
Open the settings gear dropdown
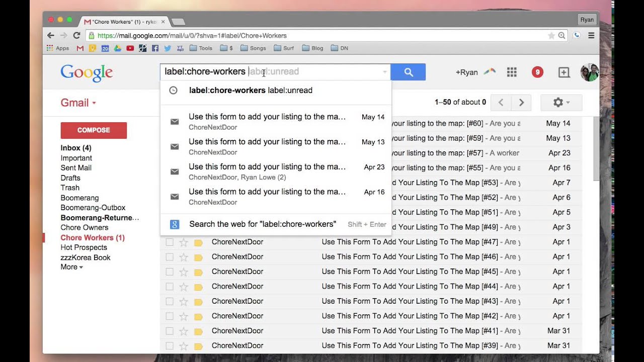[561, 103]
